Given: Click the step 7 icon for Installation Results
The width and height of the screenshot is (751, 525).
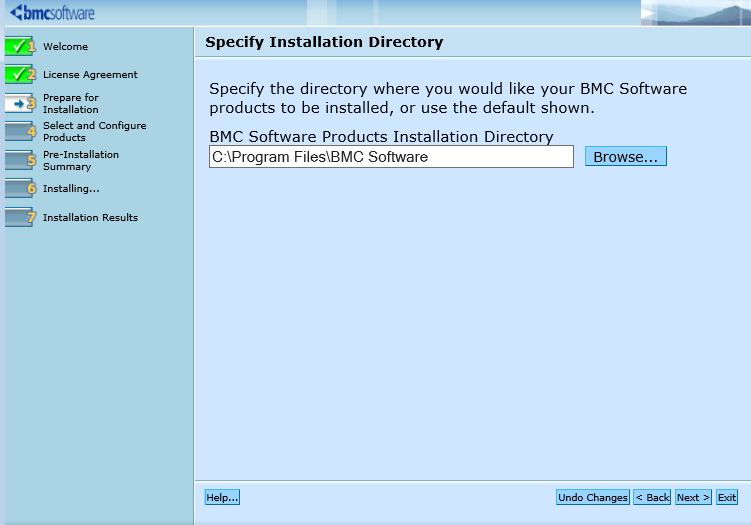Looking at the screenshot, I should click(x=20, y=217).
